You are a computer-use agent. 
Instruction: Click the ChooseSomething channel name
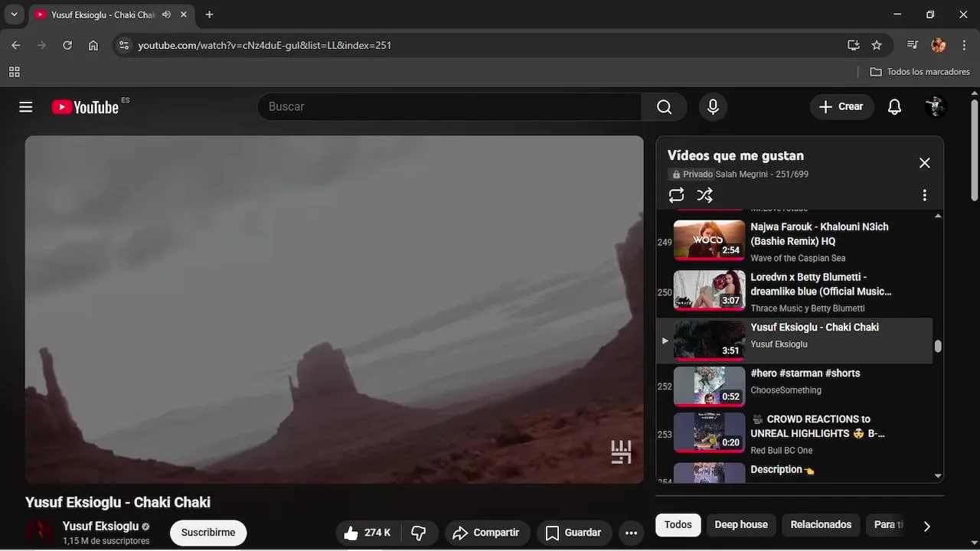[x=786, y=390]
